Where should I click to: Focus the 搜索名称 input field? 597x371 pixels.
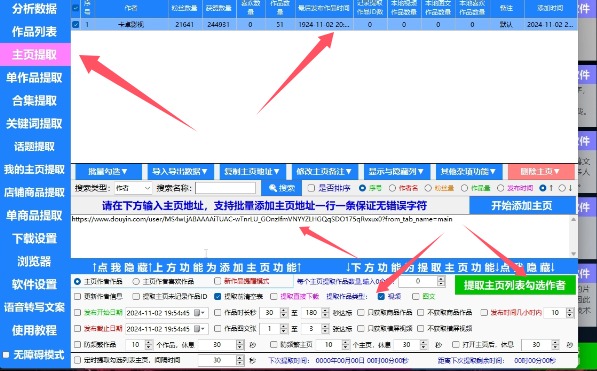point(225,188)
